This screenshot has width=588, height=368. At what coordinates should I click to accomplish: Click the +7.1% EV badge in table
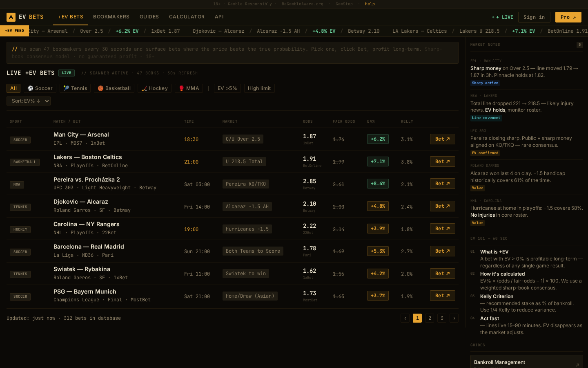pos(378,162)
